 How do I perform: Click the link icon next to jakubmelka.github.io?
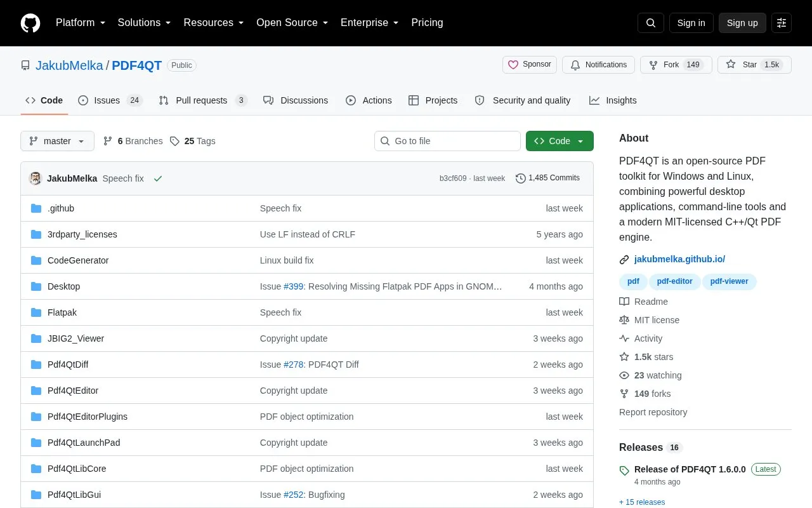(x=624, y=259)
